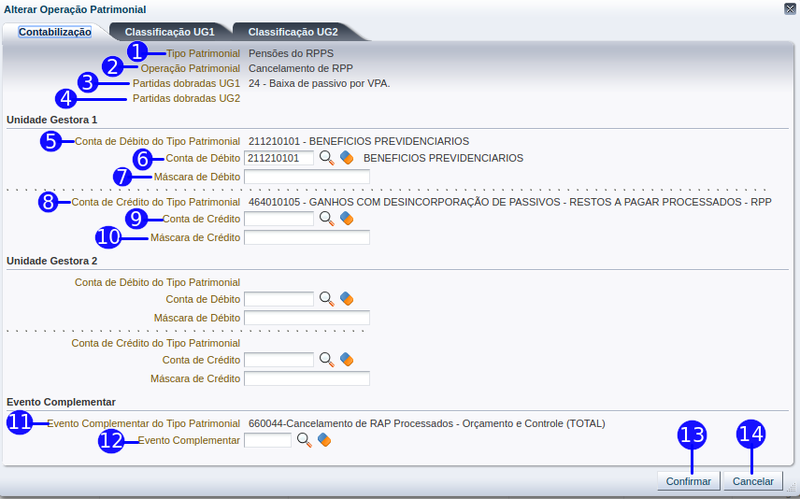The image size is (800, 499).
Task: Close the Alterar Operação Patrimonial dialog
Action: [790, 8]
